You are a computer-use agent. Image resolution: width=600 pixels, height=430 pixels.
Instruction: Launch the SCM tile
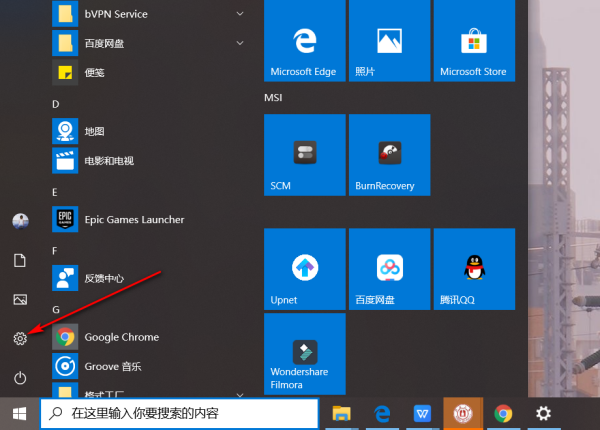(305, 155)
